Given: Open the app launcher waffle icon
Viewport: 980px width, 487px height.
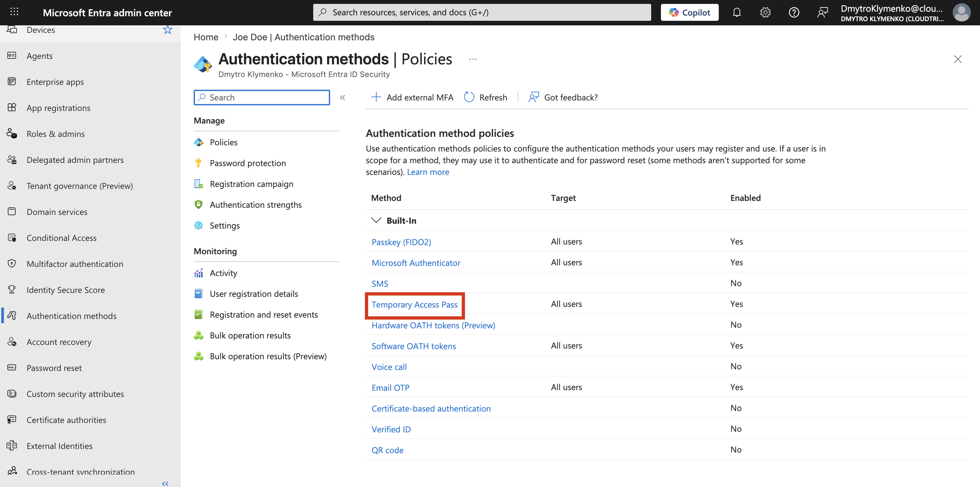Looking at the screenshot, I should pos(14,12).
